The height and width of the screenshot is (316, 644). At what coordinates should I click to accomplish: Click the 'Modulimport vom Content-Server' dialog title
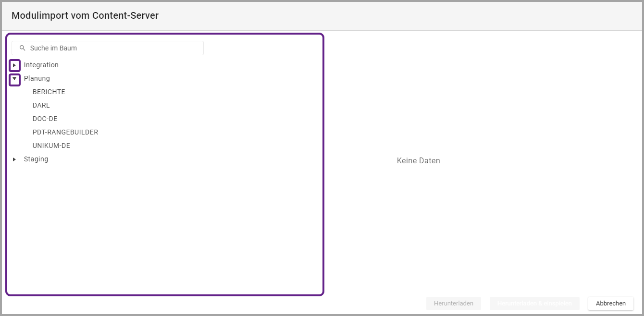click(85, 15)
